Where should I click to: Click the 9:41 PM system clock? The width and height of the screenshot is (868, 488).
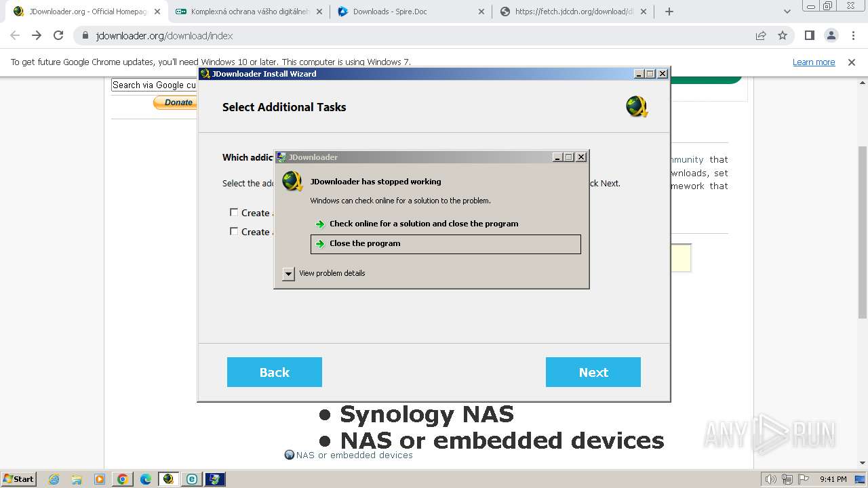tap(833, 479)
